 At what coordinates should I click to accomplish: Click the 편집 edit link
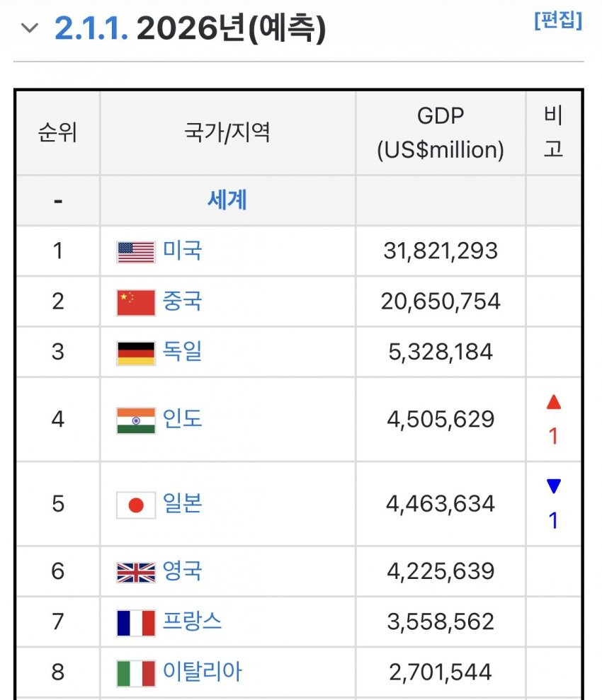[x=558, y=21]
